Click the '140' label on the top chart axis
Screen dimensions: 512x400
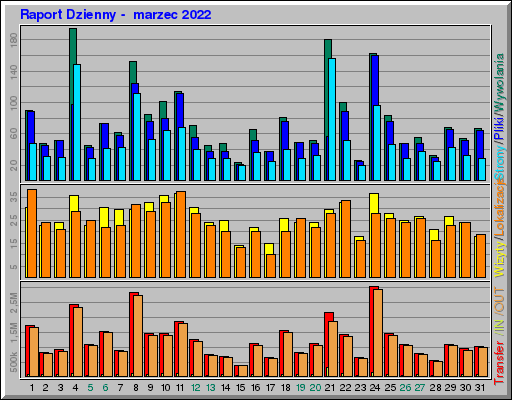pos(14,71)
